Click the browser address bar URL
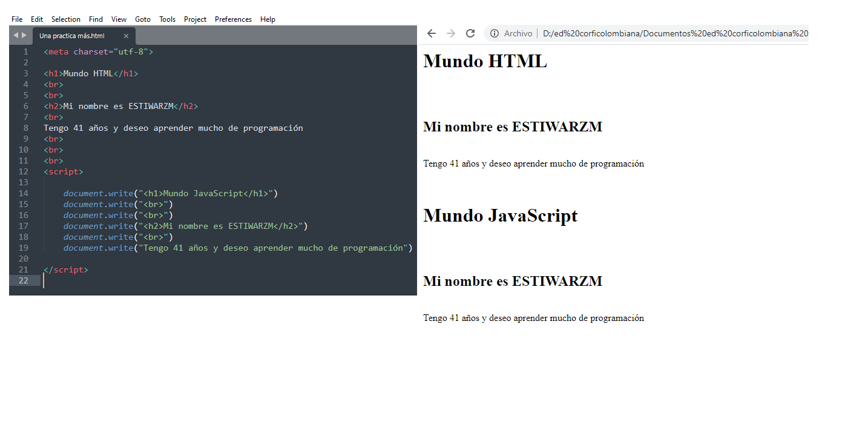The image size is (868, 436). tap(676, 33)
